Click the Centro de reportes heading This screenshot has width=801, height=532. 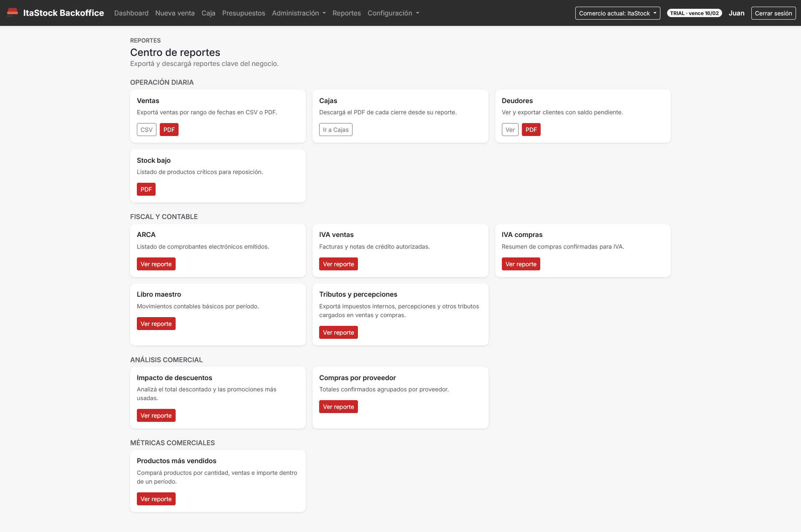pos(175,53)
